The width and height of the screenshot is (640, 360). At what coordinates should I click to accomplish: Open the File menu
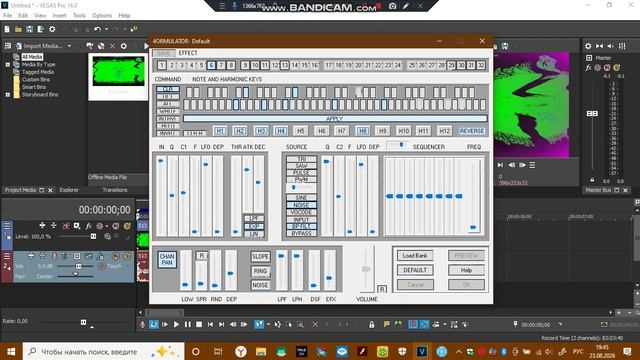(x=7, y=16)
